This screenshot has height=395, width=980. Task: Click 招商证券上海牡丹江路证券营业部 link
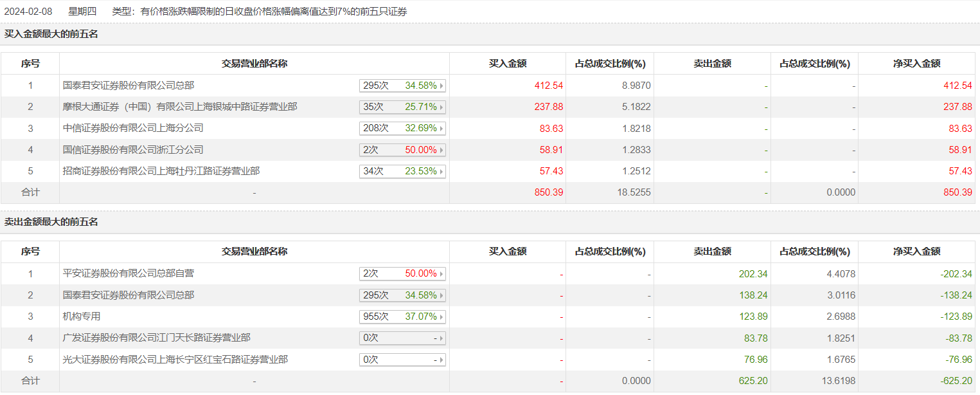[x=161, y=171]
